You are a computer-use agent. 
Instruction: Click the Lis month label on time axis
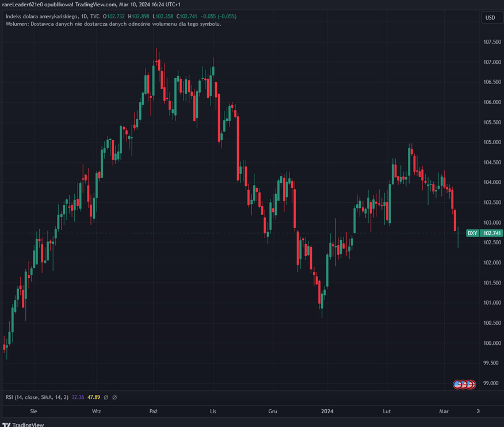pos(213,411)
